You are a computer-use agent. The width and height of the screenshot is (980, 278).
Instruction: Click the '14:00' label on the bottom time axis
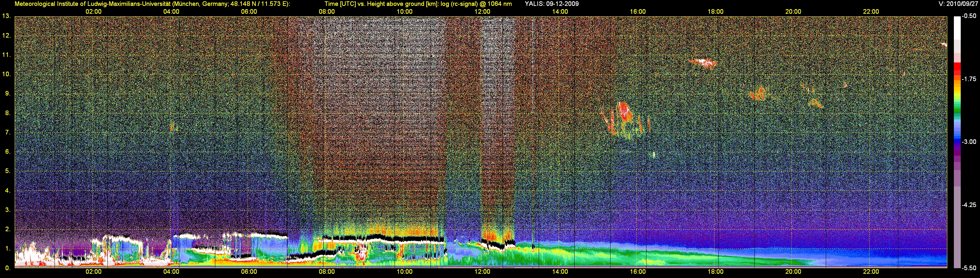click(560, 272)
